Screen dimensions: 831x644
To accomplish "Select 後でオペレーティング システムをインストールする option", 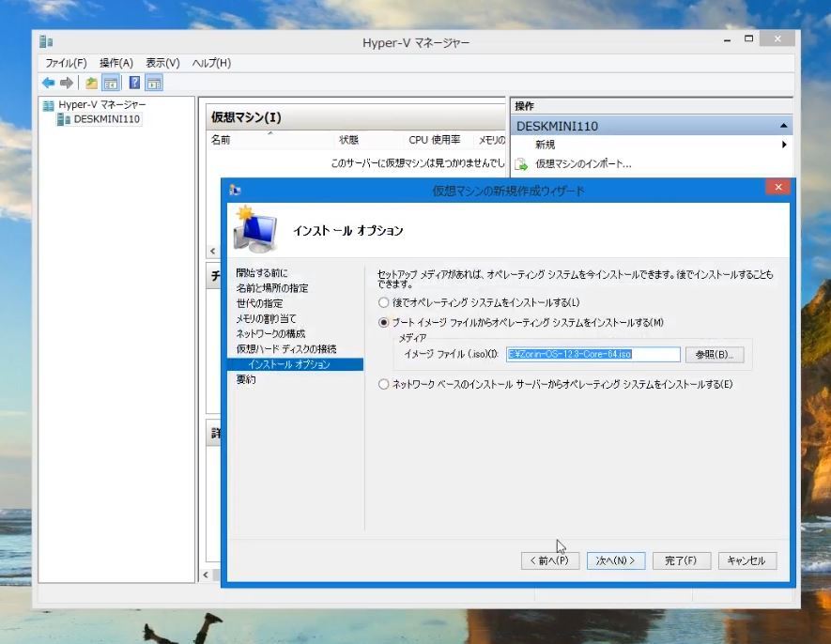I will [x=382, y=302].
